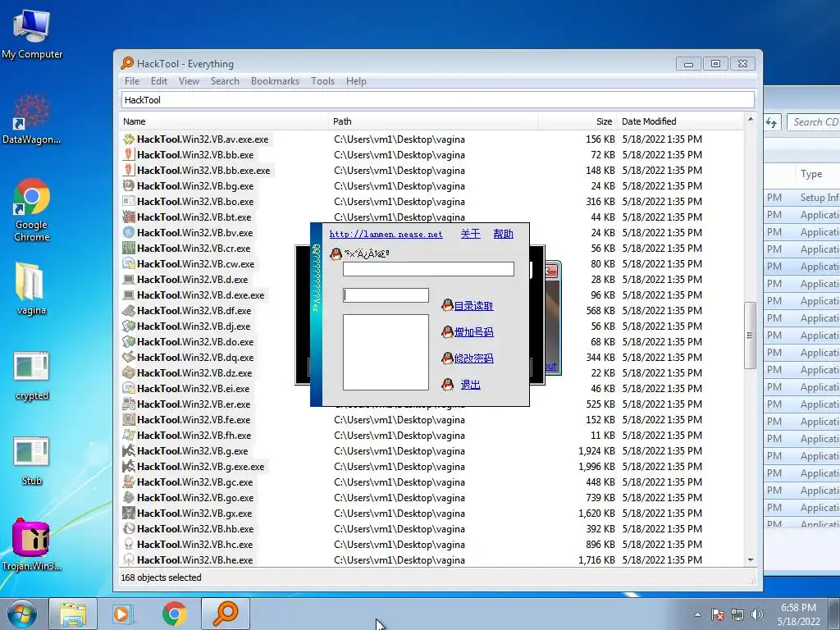Click the 修改密码 link
This screenshot has height=630, width=840.
473,358
